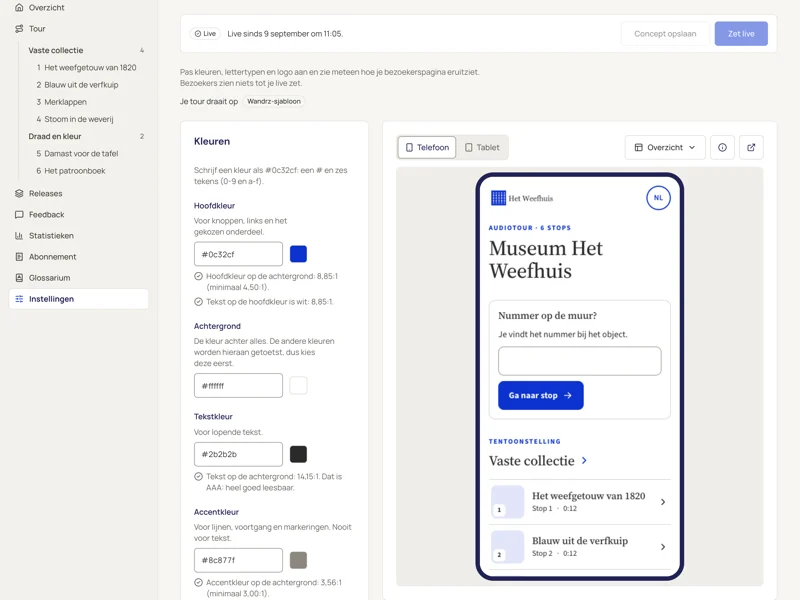Image resolution: width=800 pixels, height=600 pixels.
Task: Click the Het Weefhuis logo in preview
Action: tap(521, 198)
